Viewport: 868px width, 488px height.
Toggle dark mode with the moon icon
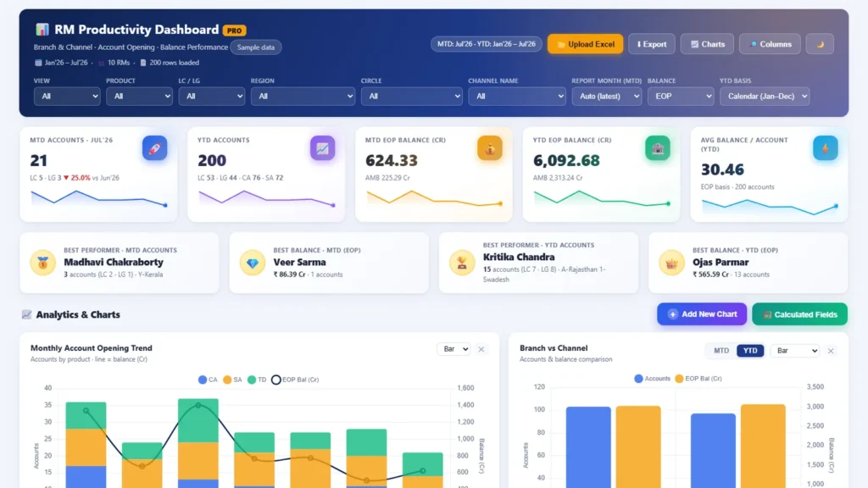pos(820,44)
